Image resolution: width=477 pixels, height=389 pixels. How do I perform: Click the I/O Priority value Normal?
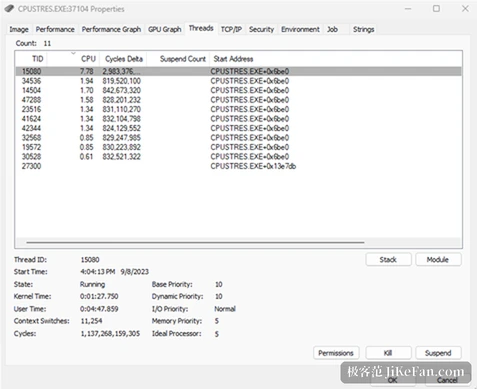(x=225, y=309)
